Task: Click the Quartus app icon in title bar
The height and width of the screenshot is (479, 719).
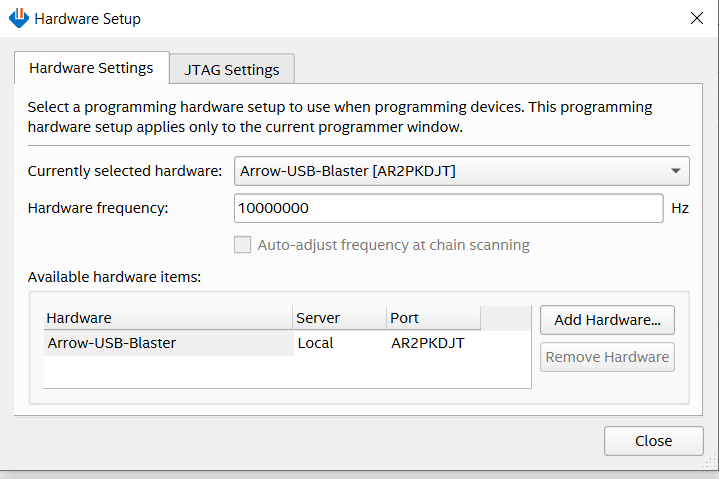Action: pos(18,18)
